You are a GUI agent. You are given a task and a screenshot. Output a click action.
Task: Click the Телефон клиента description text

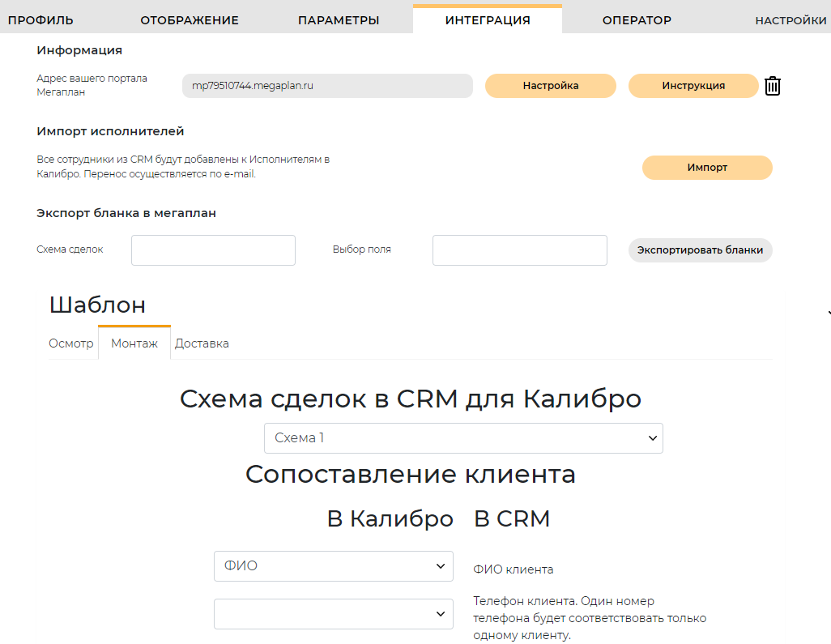[590, 618]
